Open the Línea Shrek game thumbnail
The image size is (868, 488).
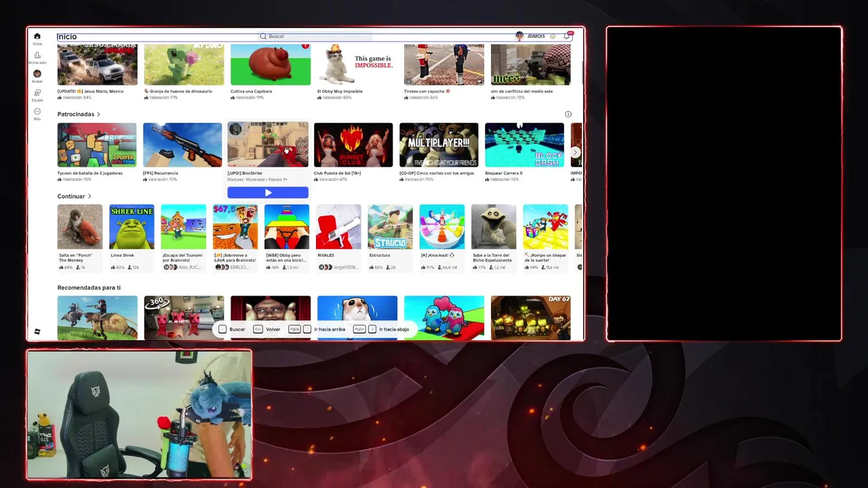[x=132, y=226]
